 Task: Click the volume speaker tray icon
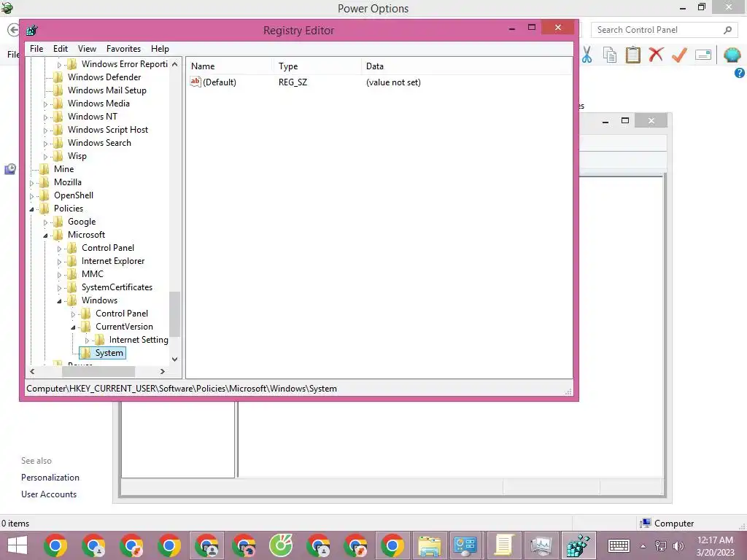click(678, 546)
